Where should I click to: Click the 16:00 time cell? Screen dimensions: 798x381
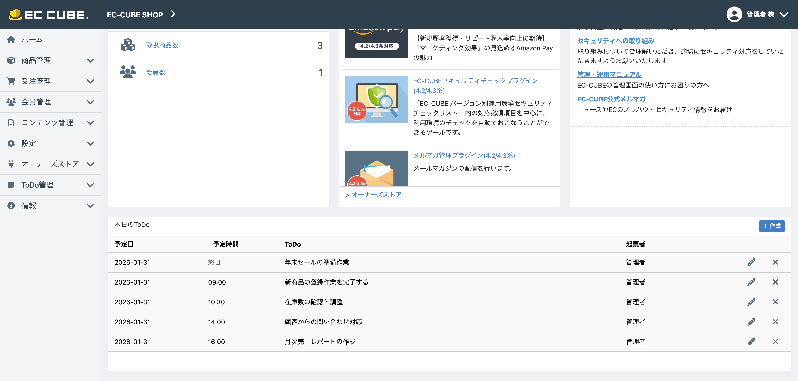(x=217, y=342)
